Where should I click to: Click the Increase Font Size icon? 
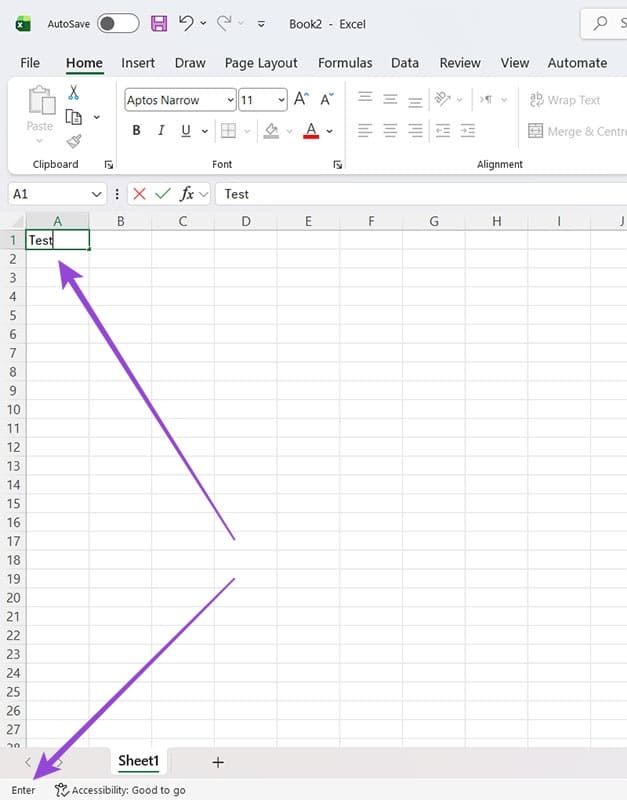[301, 100]
